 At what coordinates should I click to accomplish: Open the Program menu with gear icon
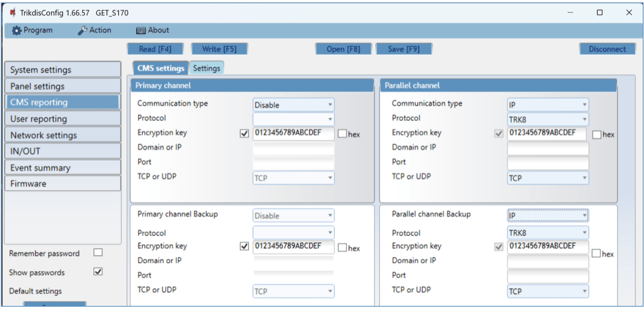pos(32,31)
